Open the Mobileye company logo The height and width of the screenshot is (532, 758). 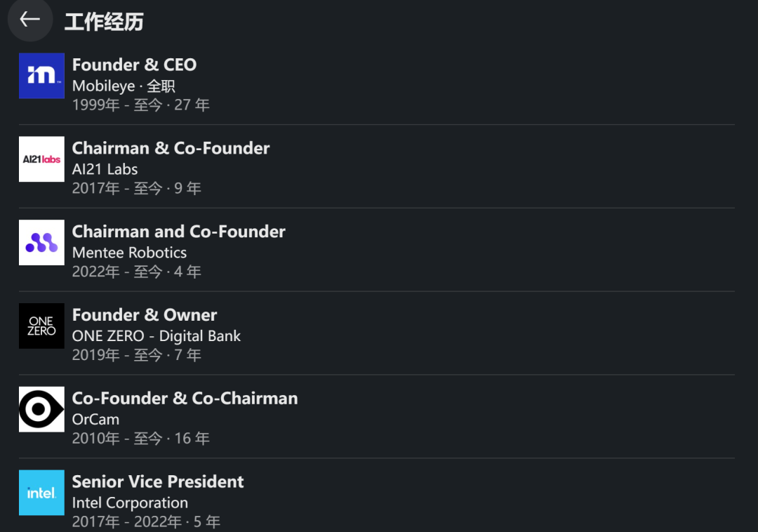[41, 76]
